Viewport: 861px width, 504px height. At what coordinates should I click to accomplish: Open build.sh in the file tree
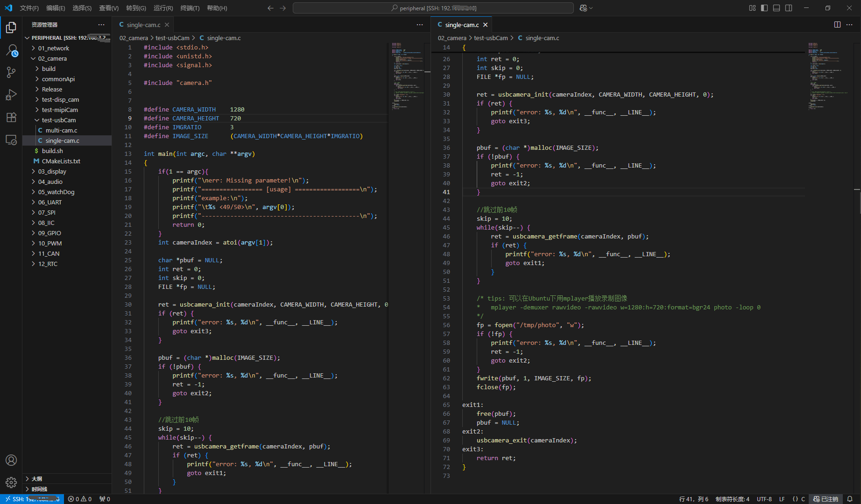67,151
